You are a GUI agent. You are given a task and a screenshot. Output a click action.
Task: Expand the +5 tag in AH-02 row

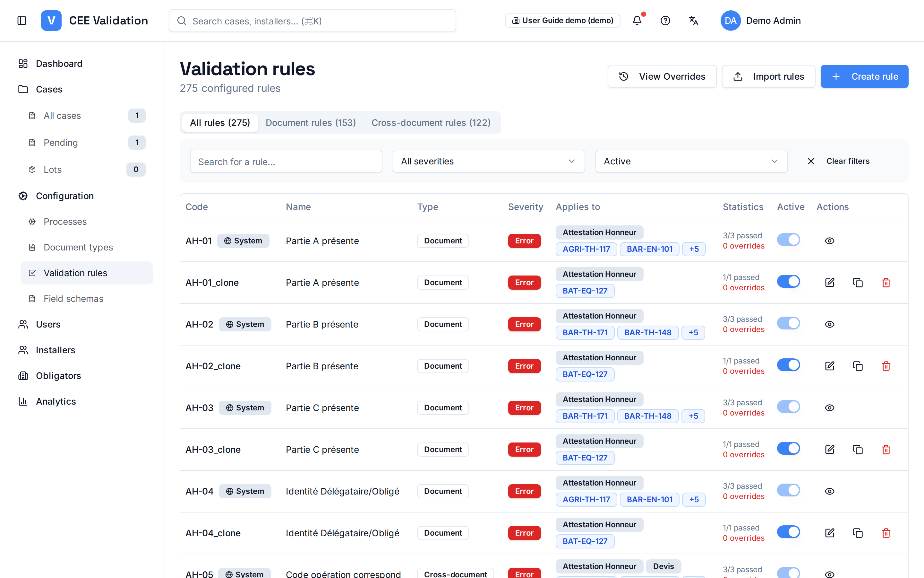[693, 333]
